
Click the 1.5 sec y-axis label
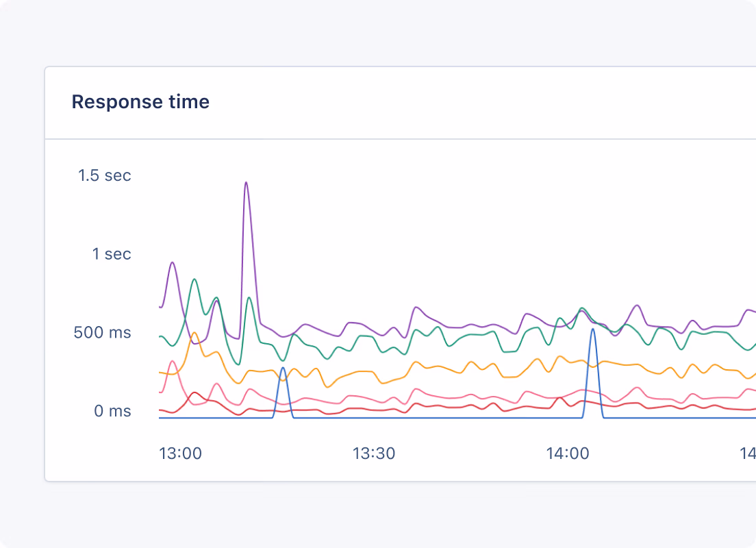pos(104,175)
